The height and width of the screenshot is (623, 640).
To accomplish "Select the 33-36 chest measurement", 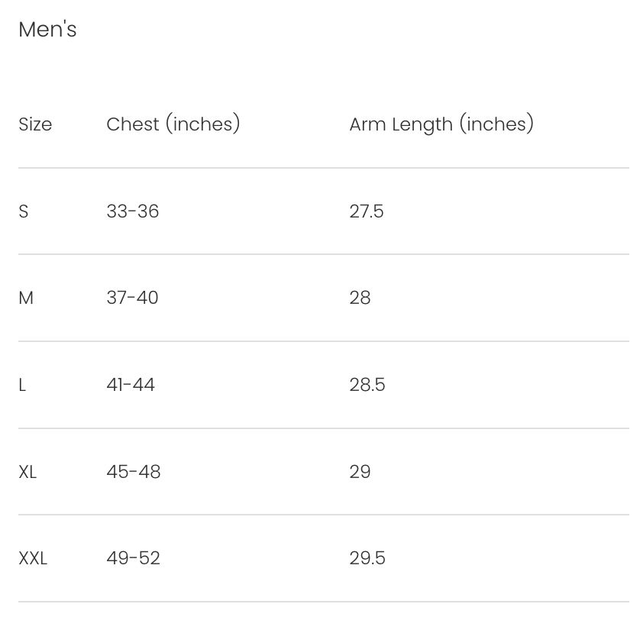I will (132, 212).
